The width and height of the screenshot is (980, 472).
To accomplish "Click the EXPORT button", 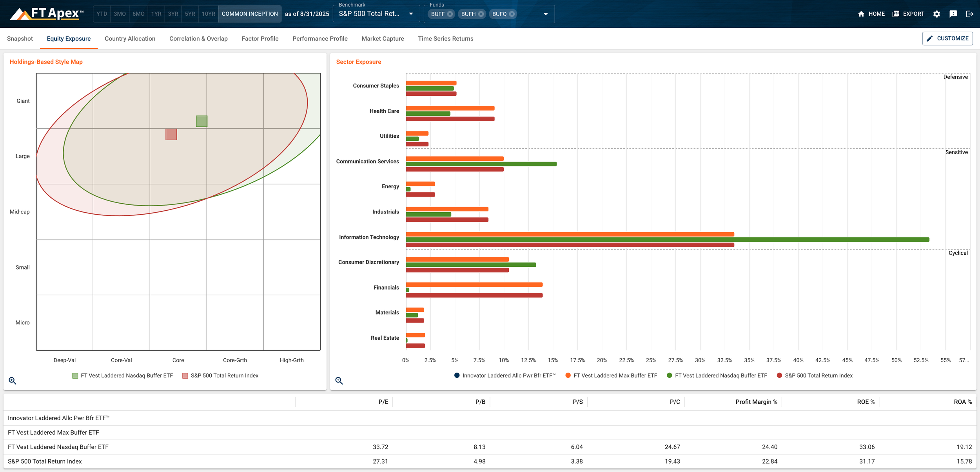I will pos(908,14).
